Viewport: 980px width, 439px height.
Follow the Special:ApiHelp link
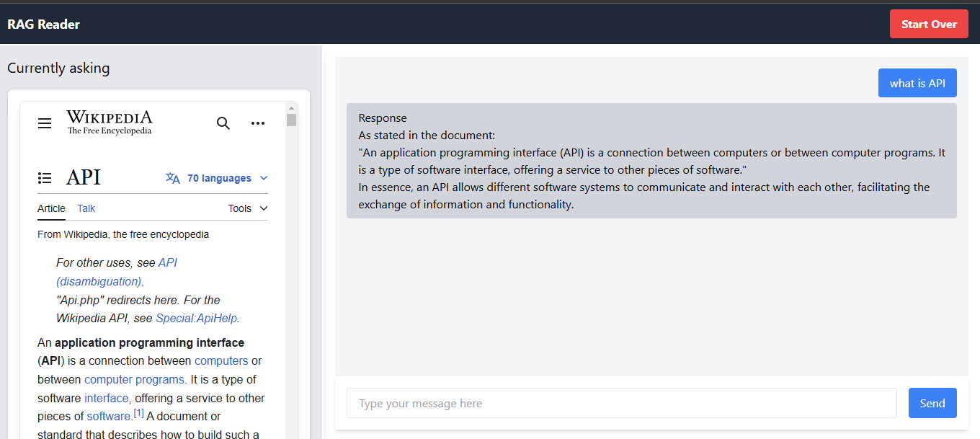196,318
